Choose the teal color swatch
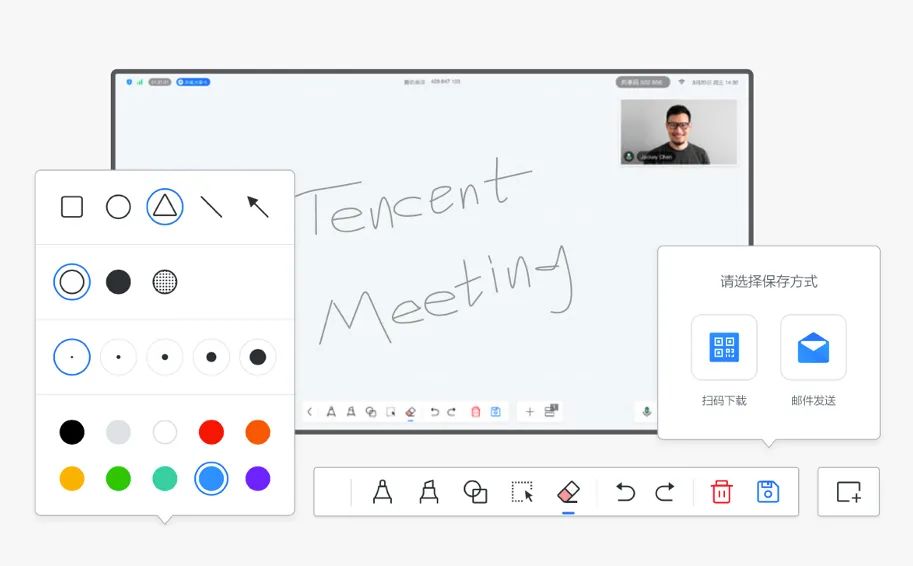 (x=165, y=479)
